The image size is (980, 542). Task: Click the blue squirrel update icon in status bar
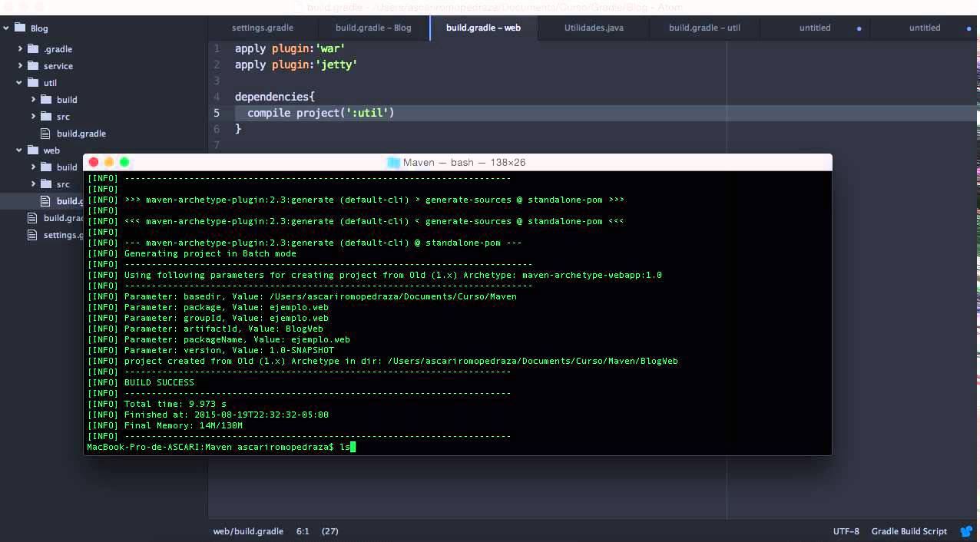click(x=966, y=531)
